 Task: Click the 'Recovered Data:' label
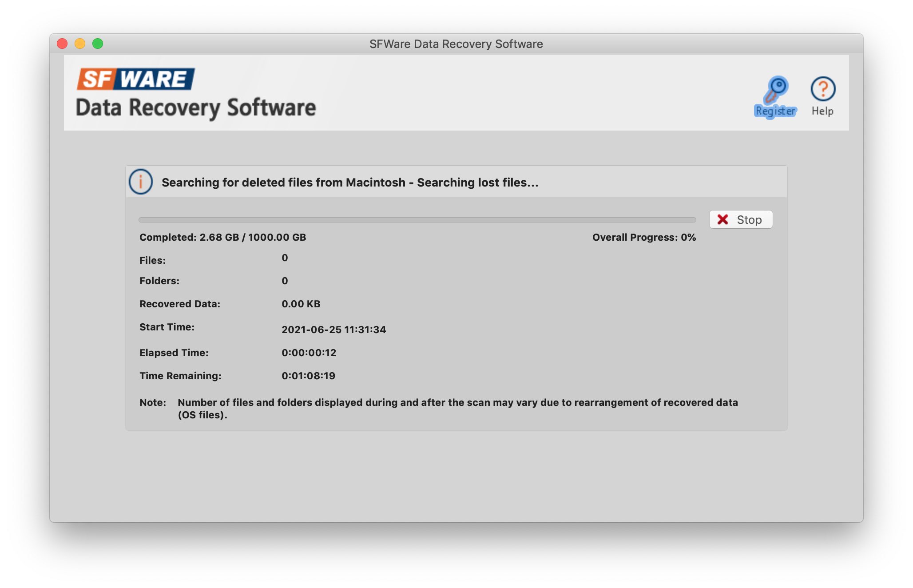(180, 304)
